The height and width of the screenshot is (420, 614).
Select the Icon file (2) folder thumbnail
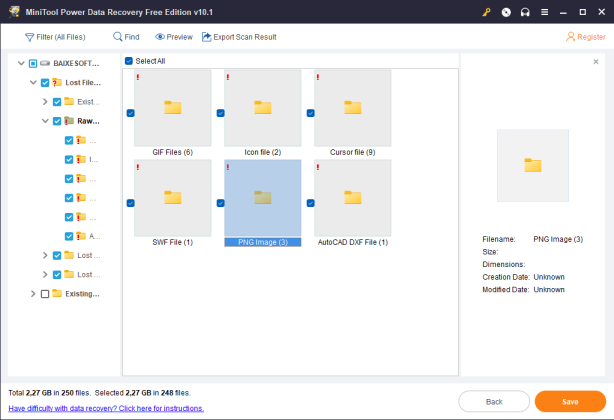click(x=263, y=108)
